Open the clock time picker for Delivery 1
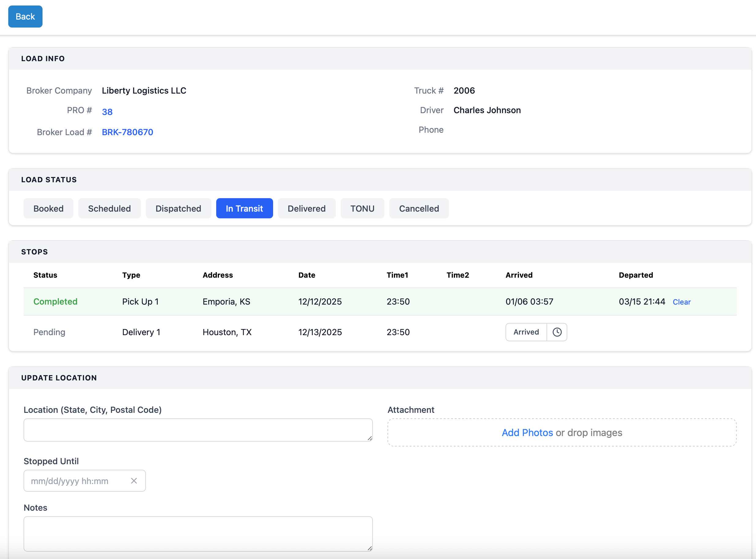Viewport: 756px width, 559px height. pos(557,332)
